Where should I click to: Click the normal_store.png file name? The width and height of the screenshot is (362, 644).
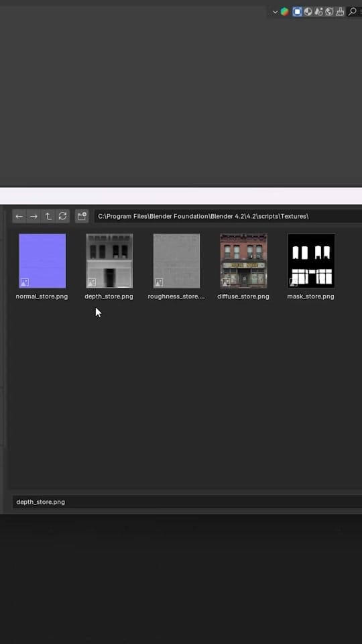[42, 296]
